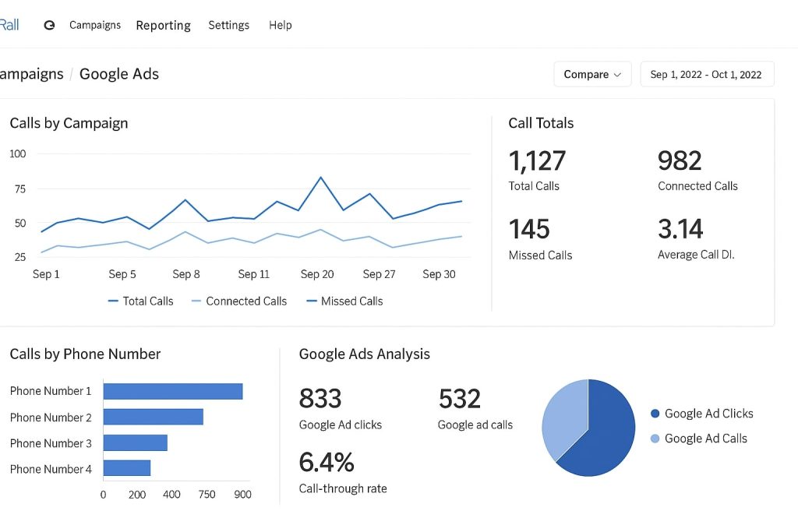Click the CallRail logo

pyautogui.click(x=9, y=24)
